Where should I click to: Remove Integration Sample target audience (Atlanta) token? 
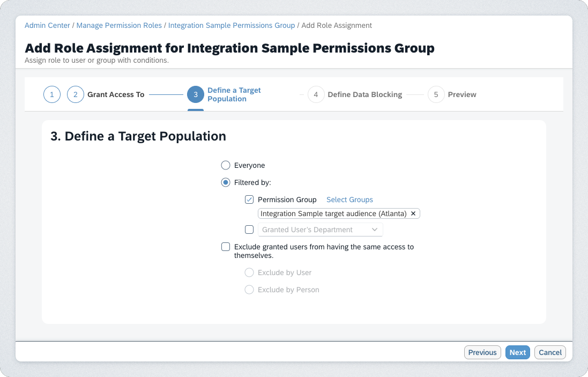coord(413,213)
